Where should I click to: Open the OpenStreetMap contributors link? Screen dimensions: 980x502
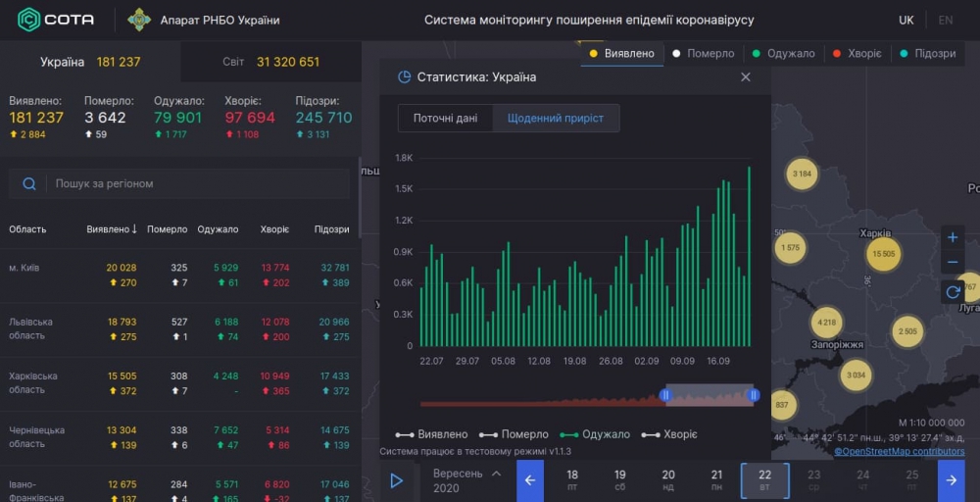(899, 451)
